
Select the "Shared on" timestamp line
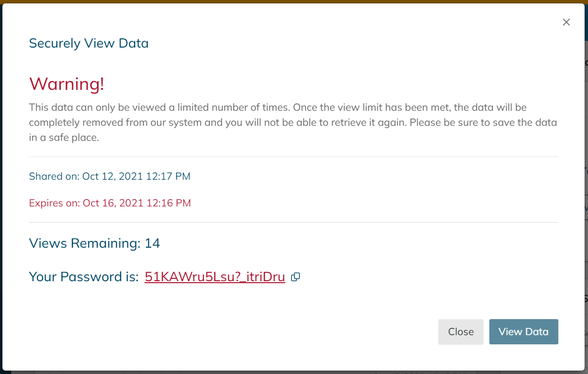click(110, 176)
